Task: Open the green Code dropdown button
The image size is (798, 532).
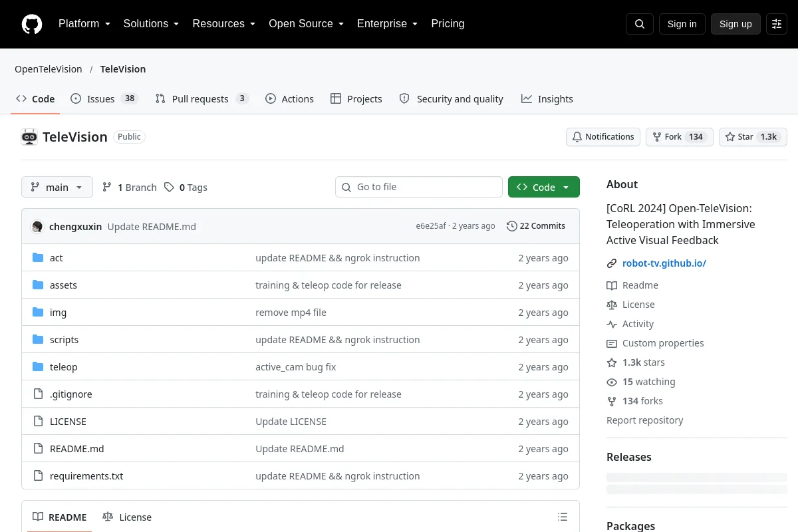Action: pyautogui.click(x=544, y=188)
